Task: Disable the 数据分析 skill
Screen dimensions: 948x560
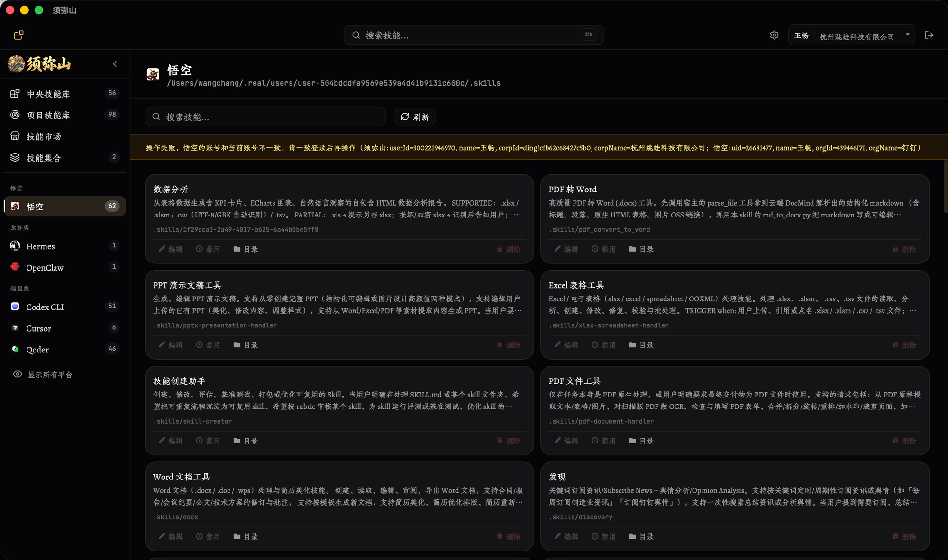Action: pos(208,249)
